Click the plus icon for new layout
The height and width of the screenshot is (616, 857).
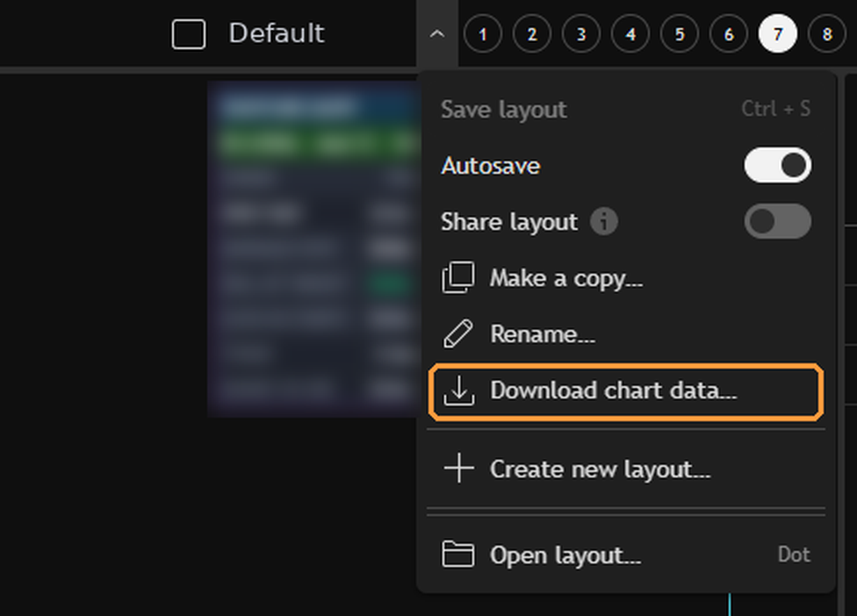(458, 469)
